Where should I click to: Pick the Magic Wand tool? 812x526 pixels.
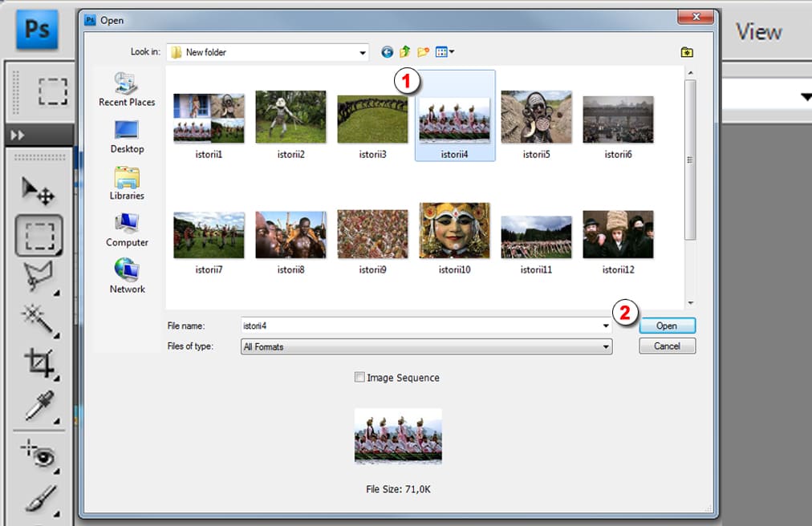point(37,319)
